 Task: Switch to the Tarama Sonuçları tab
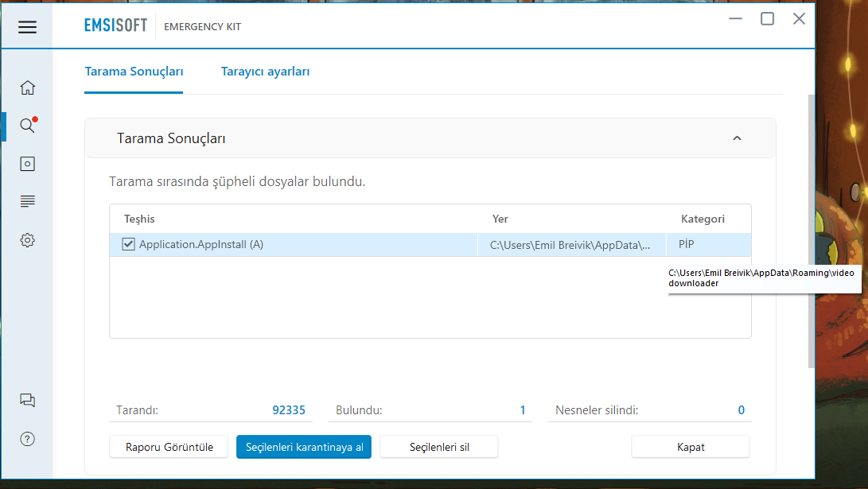pyautogui.click(x=134, y=72)
